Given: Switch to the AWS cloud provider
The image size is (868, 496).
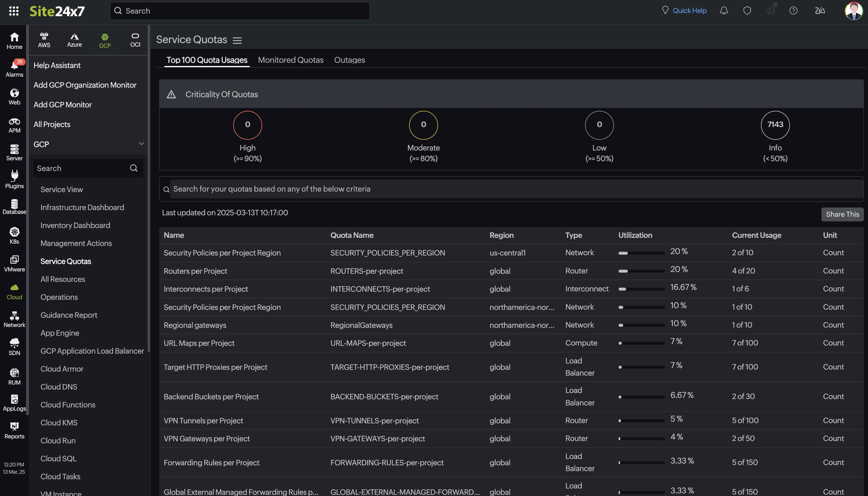Looking at the screenshot, I should click(x=44, y=40).
